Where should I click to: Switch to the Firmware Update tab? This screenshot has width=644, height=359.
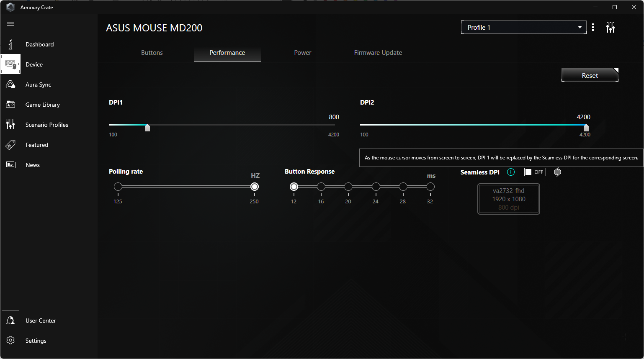[x=378, y=53]
